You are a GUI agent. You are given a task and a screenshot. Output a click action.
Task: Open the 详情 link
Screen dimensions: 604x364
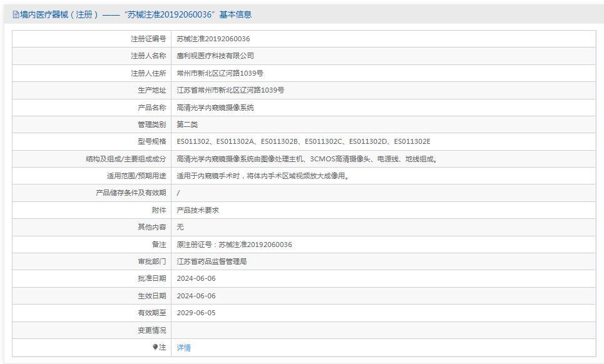point(184,348)
